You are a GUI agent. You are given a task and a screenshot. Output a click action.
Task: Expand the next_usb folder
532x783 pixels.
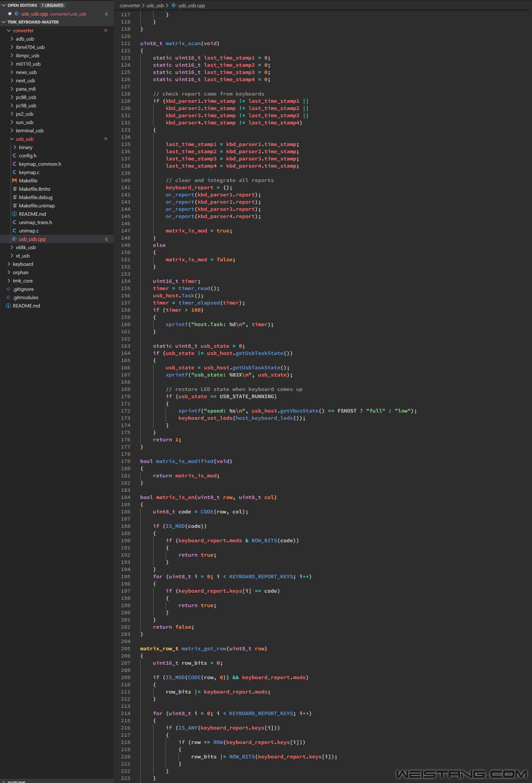point(12,80)
